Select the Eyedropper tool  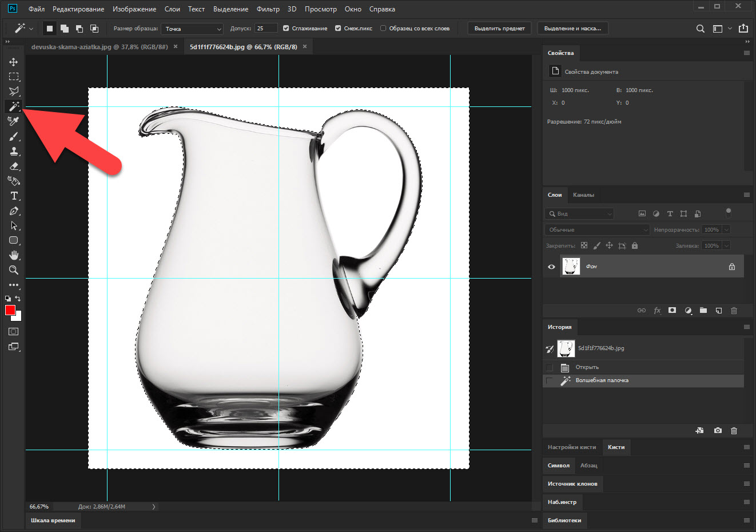pos(14,121)
